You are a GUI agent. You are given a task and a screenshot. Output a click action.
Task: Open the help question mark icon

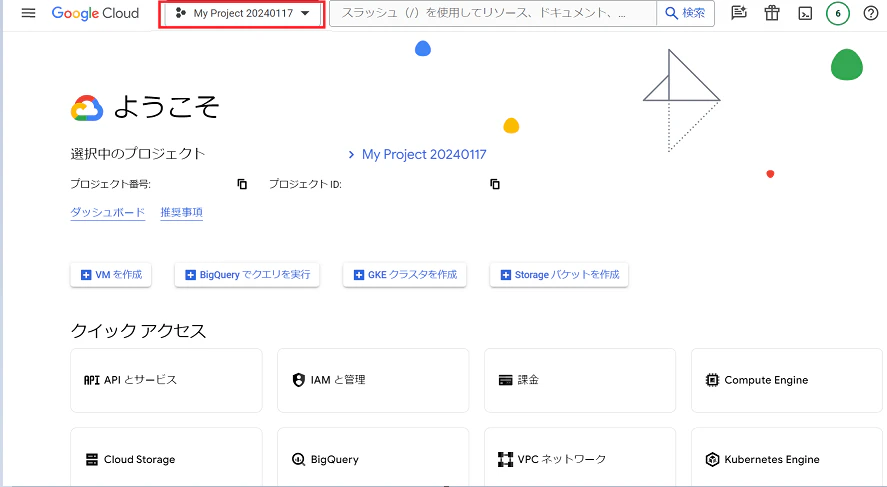click(x=871, y=13)
